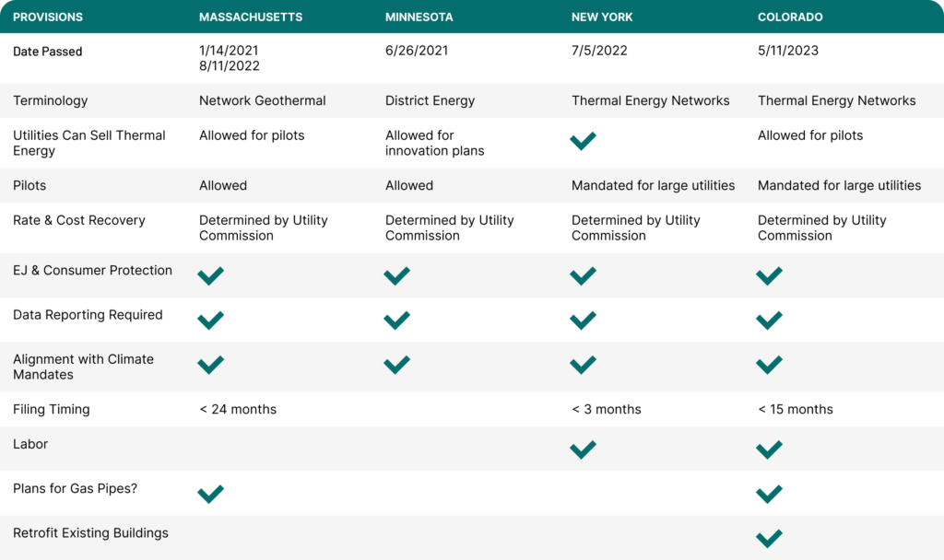Expand the Pilots row

pyautogui.click(x=30, y=185)
